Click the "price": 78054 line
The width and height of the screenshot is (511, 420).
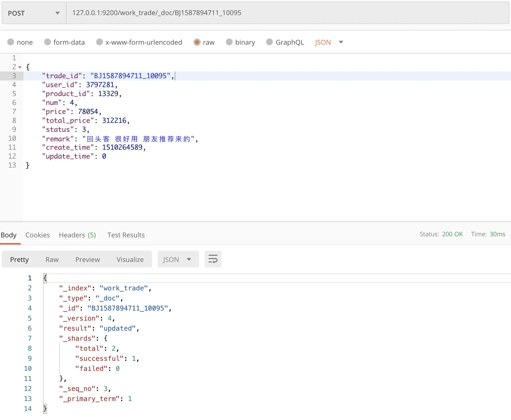(x=72, y=112)
